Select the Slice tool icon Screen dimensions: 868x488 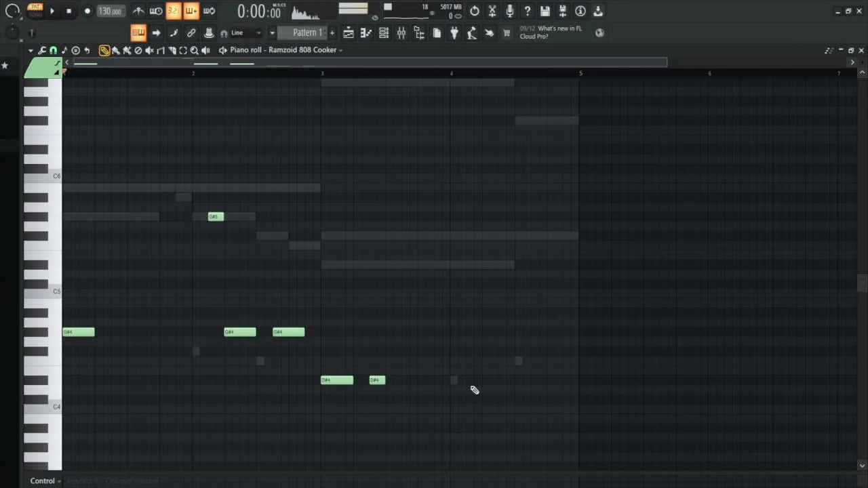click(x=172, y=50)
